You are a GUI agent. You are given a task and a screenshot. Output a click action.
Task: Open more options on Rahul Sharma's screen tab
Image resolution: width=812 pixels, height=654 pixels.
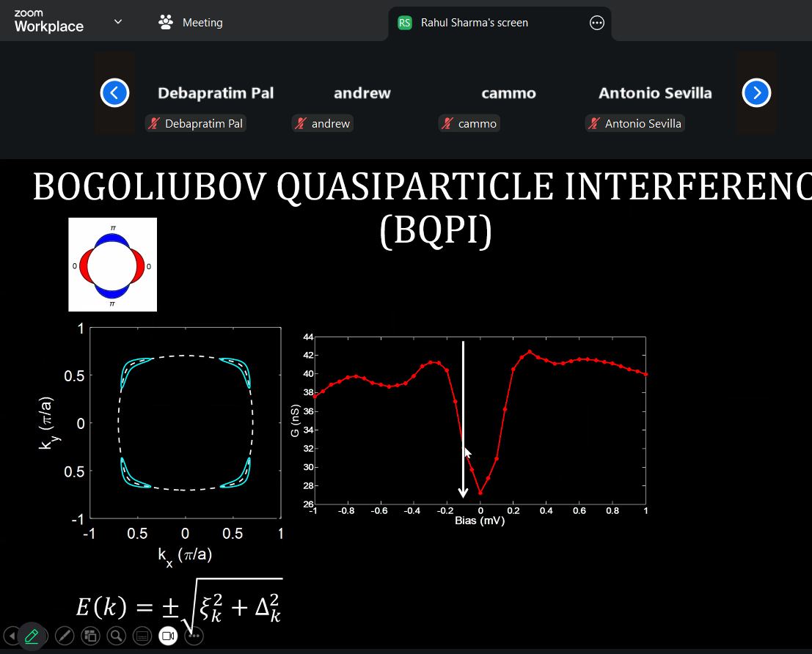point(597,23)
